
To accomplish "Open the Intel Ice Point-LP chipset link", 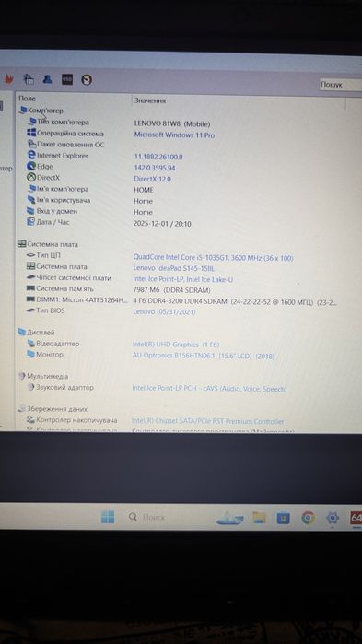I will click(183, 279).
